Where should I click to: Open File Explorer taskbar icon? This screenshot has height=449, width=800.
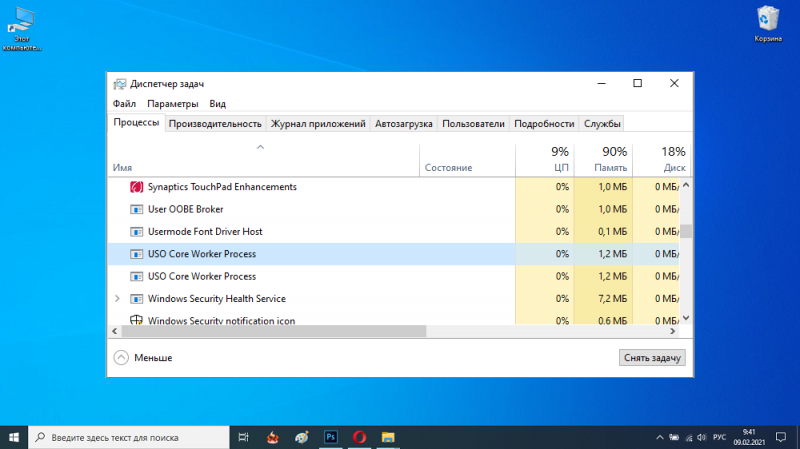click(388, 437)
